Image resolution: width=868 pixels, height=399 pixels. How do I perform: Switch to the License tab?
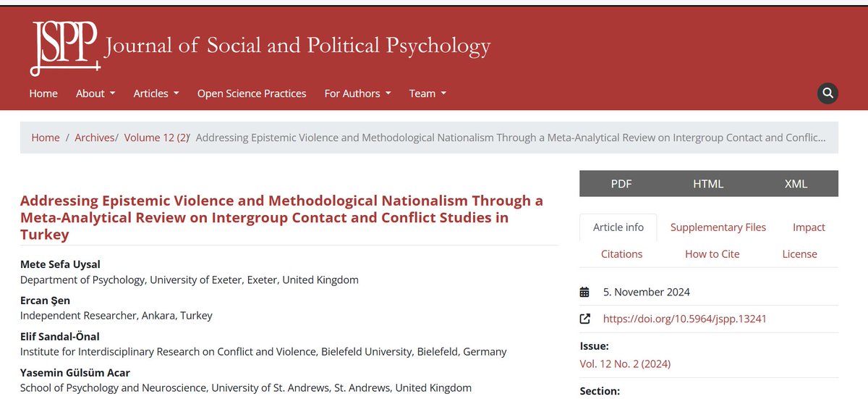click(800, 254)
